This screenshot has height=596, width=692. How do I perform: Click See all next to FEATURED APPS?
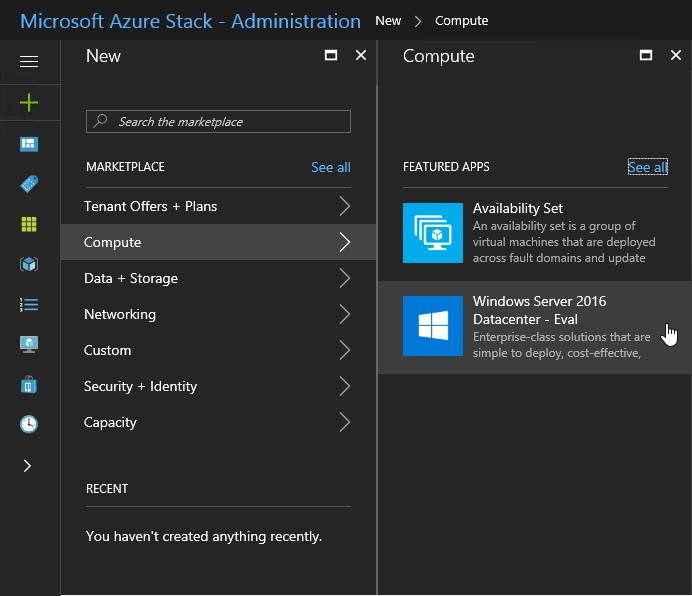coord(647,167)
